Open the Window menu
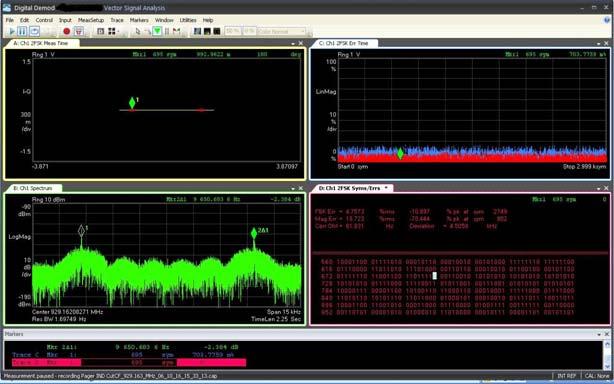This screenshot has height=384, width=614. pyautogui.click(x=164, y=20)
